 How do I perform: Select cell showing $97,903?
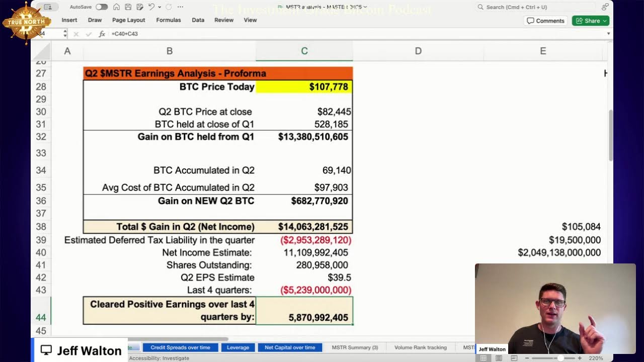click(304, 188)
